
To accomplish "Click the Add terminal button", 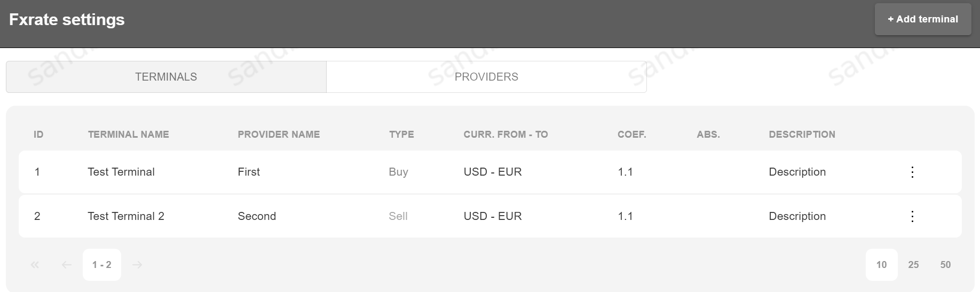I will 922,19.
